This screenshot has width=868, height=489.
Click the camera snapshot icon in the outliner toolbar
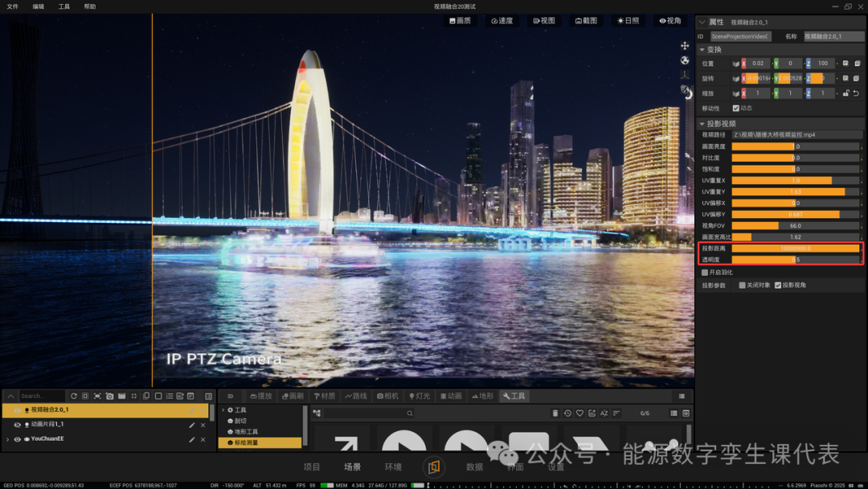[x=109, y=396]
